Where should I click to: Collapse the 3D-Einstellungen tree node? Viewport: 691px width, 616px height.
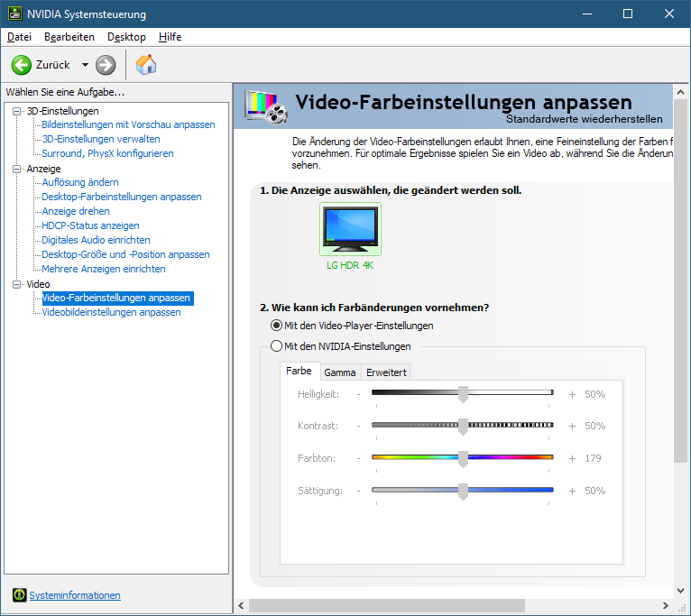click(16, 111)
